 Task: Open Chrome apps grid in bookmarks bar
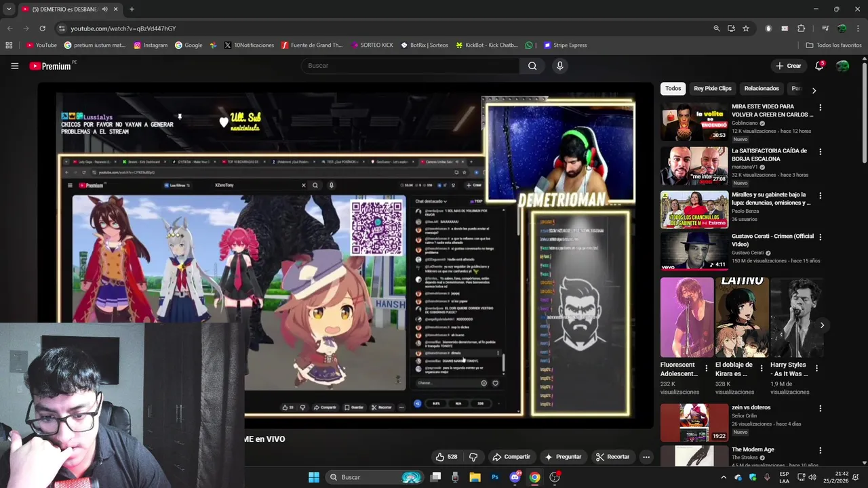[9, 45]
